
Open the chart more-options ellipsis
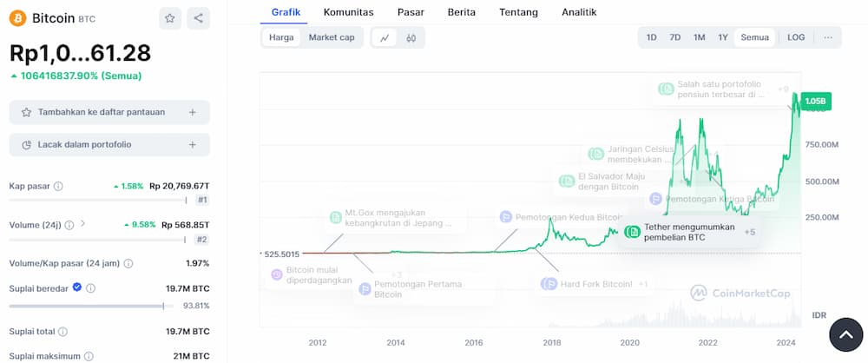click(828, 37)
